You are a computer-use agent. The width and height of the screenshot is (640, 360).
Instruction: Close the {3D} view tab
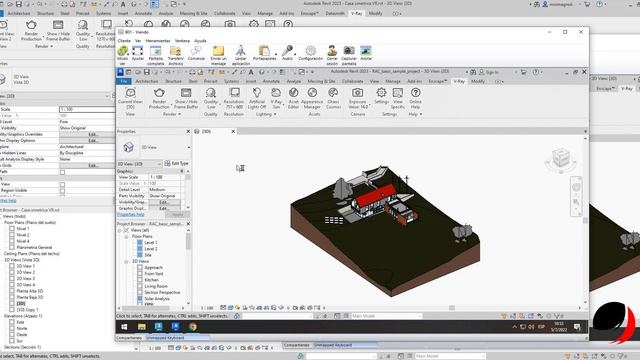(233, 131)
